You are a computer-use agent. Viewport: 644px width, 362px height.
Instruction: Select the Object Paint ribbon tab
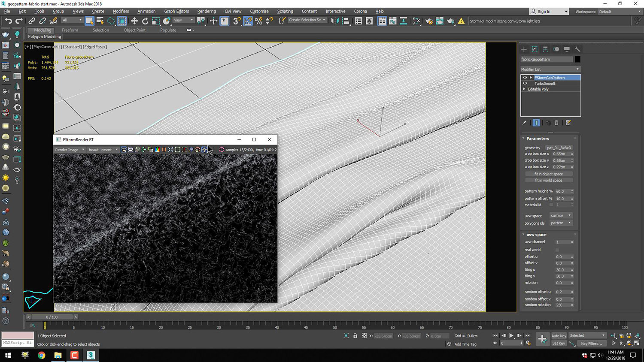(x=134, y=30)
